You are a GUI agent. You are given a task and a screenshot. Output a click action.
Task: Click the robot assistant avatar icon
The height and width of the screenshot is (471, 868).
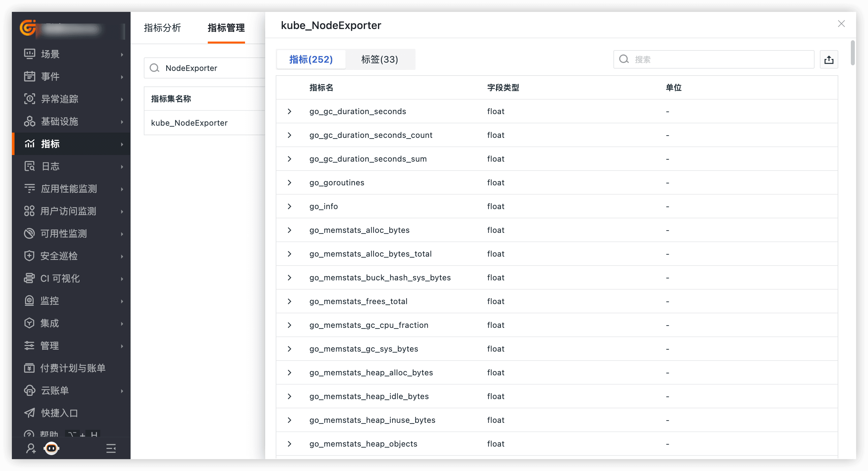coord(51,448)
